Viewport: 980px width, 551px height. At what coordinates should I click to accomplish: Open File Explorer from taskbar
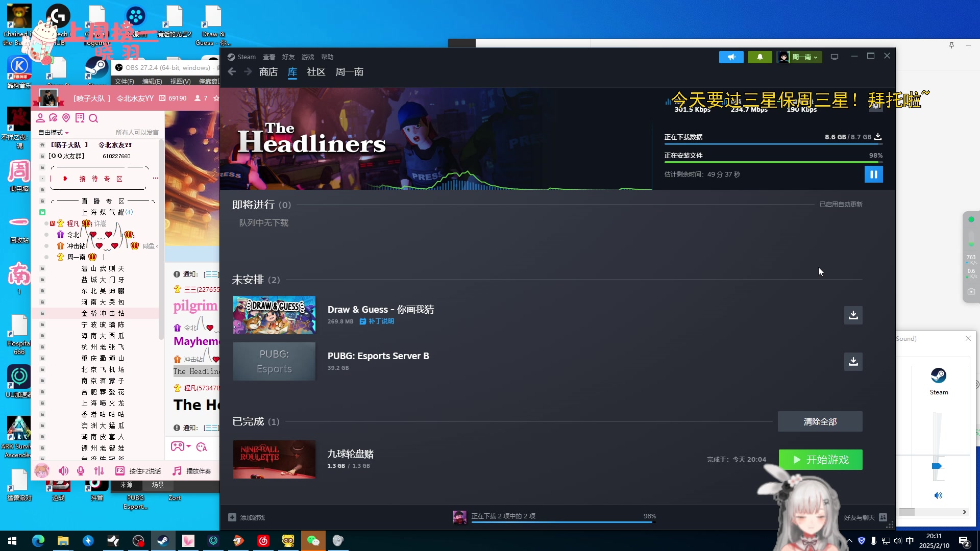pyautogui.click(x=63, y=541)
